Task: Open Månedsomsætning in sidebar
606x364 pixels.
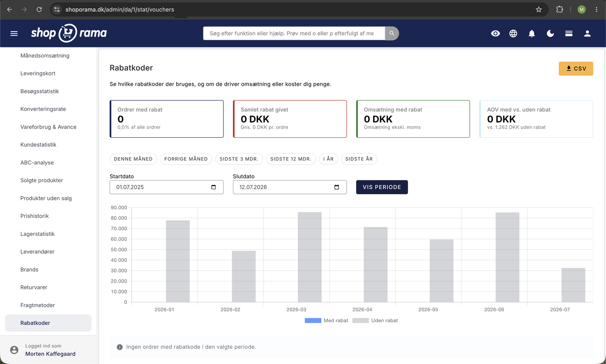Action: click(x=45, y=55)
